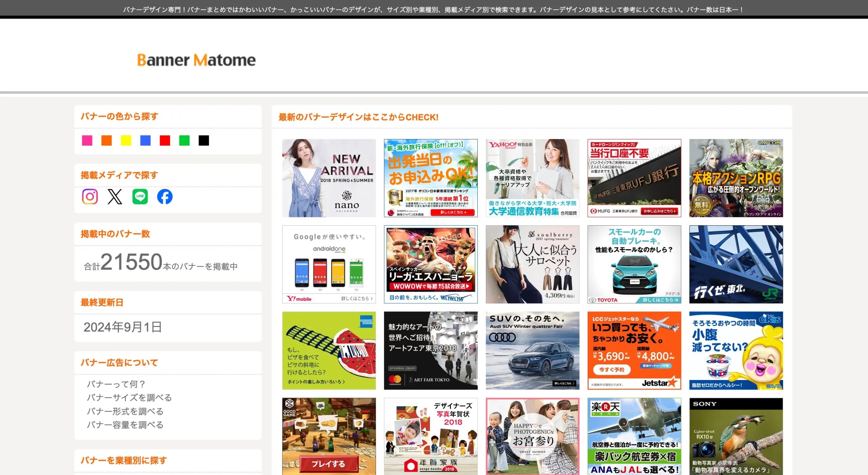
Task: Click 'バナー形式を調べる' link
Action: 125,411
